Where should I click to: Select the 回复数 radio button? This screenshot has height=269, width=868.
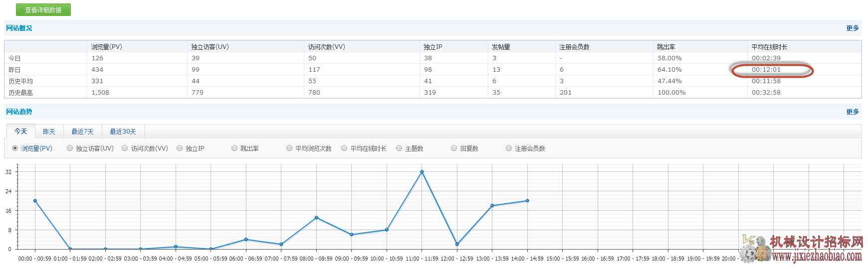click(x=454, y=148)
